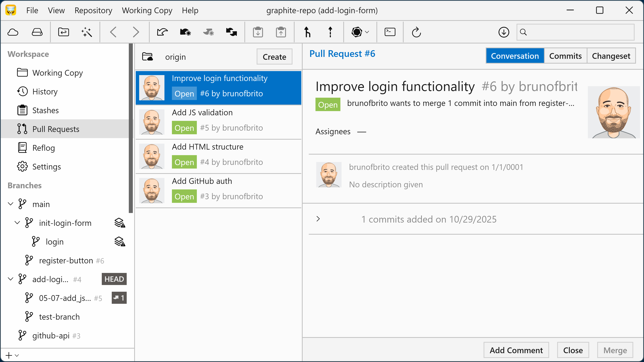Switch to the Changeset tab
The height and width of the screenshot is (362, 644).
(x=611, y=56)
